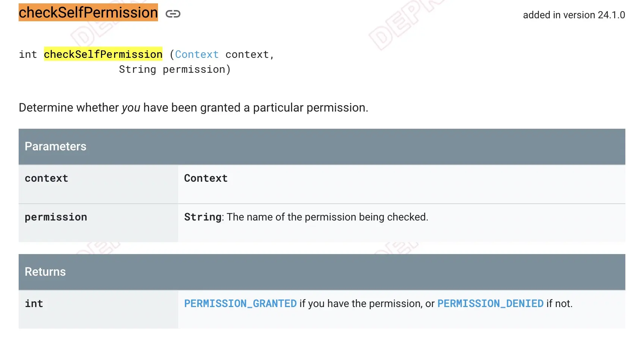
Task: Click 'The name of the permission being checked' text
Action: [327, 217]
